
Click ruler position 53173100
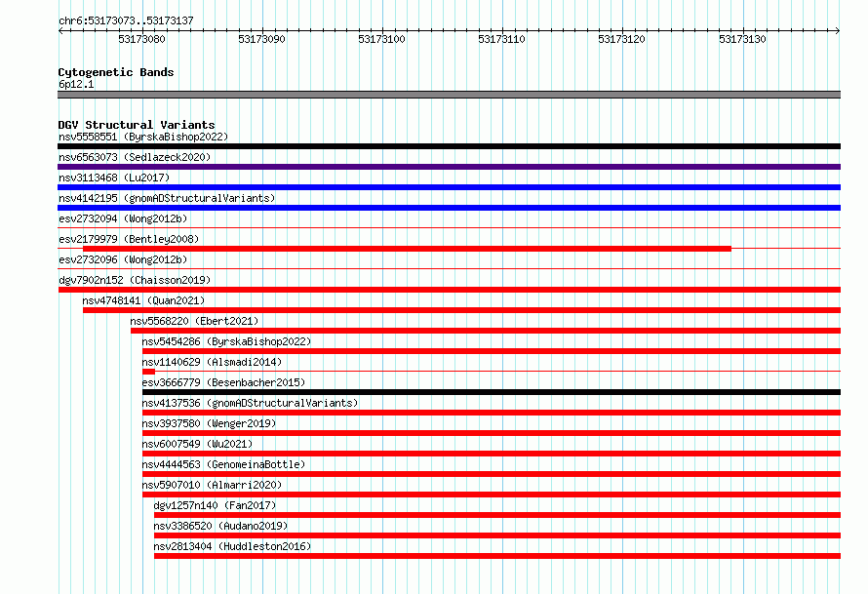coord(382,39)
